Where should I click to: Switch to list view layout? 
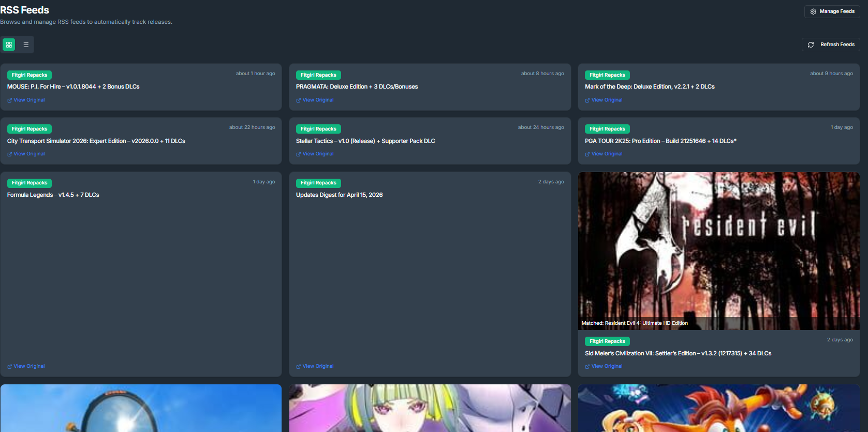(25, 45)
